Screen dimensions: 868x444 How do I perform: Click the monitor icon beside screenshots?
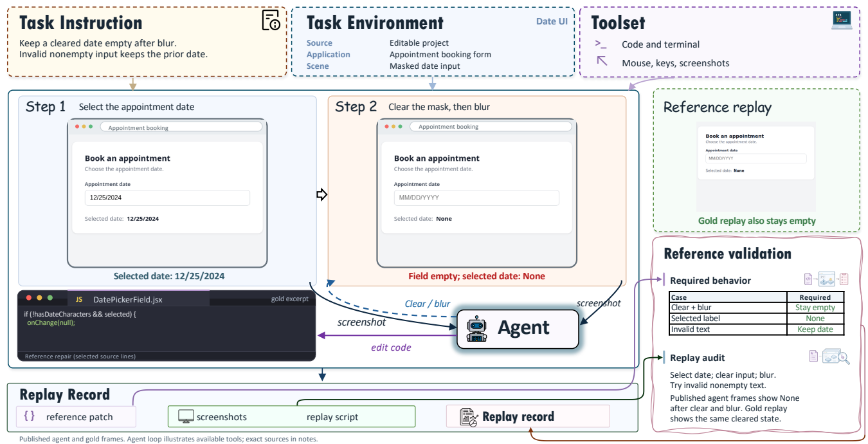186,417
